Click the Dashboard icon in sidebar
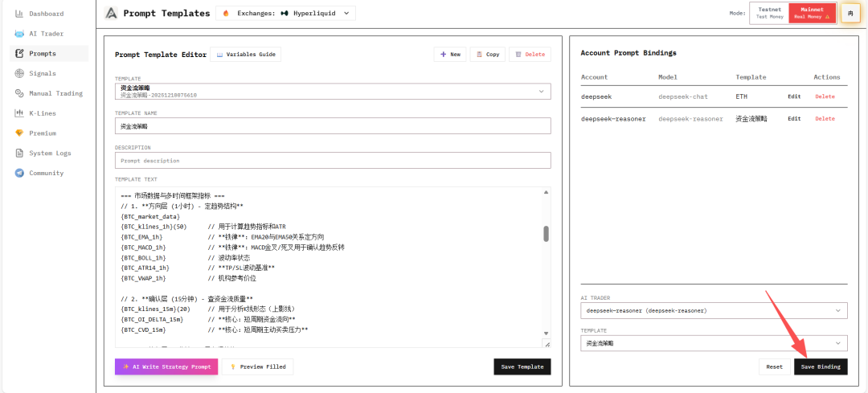The image size is (868, 393). (20, 14)
